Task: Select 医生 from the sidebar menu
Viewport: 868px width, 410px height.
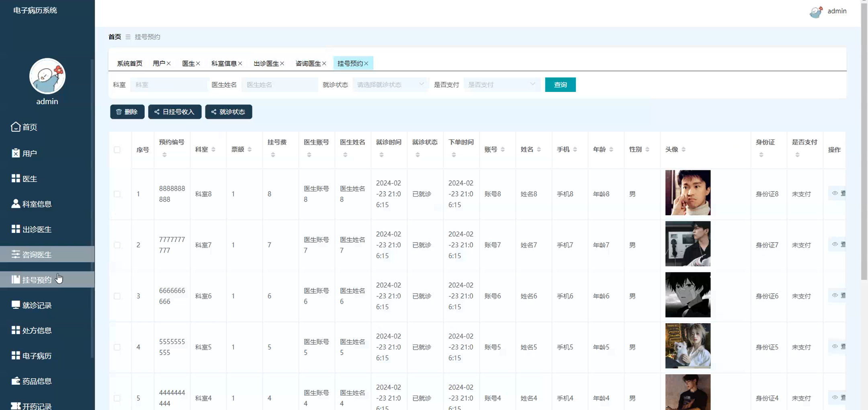Action: click(x=29, y=178)
